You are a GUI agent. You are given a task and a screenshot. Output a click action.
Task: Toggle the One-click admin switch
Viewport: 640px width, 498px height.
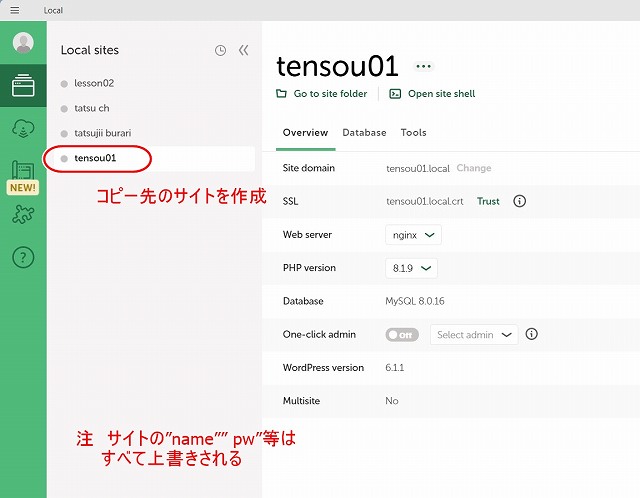(x=402, y=335)
